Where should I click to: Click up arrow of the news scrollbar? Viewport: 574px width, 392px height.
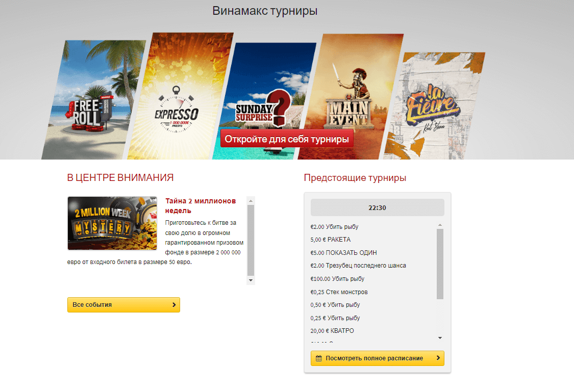[251, 201]
